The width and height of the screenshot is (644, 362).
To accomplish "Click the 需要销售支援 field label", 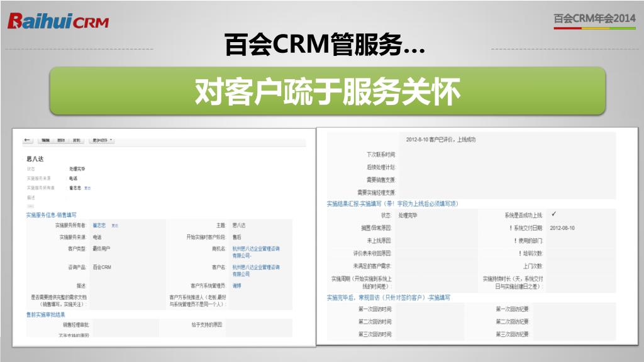I will coord(380,180).
